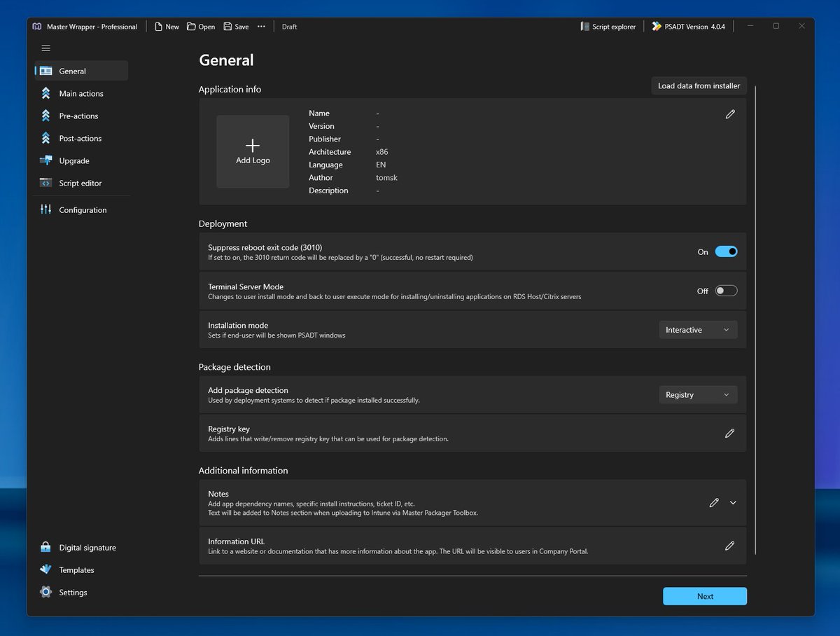Click the blue Next button
This screenshot has width=840, height=636.
(705, 596)
